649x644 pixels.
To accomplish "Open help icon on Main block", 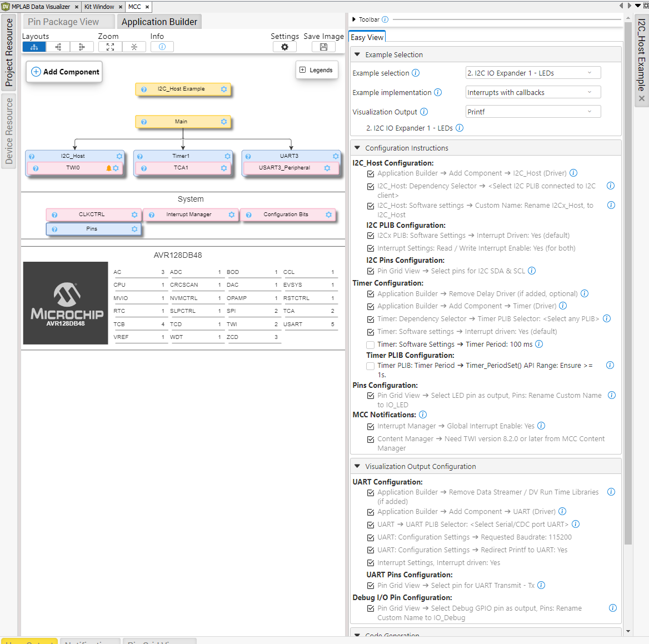I will pyautogui.click(x=143, y=122).
